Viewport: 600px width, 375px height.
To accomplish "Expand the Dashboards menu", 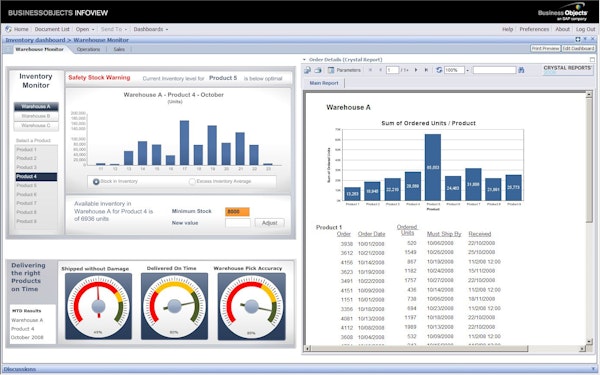I will pos(151,29).
